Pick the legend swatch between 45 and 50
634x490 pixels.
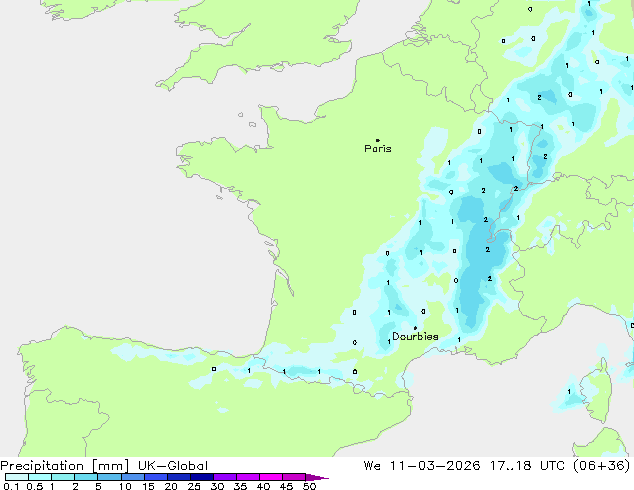click(294, 477)
